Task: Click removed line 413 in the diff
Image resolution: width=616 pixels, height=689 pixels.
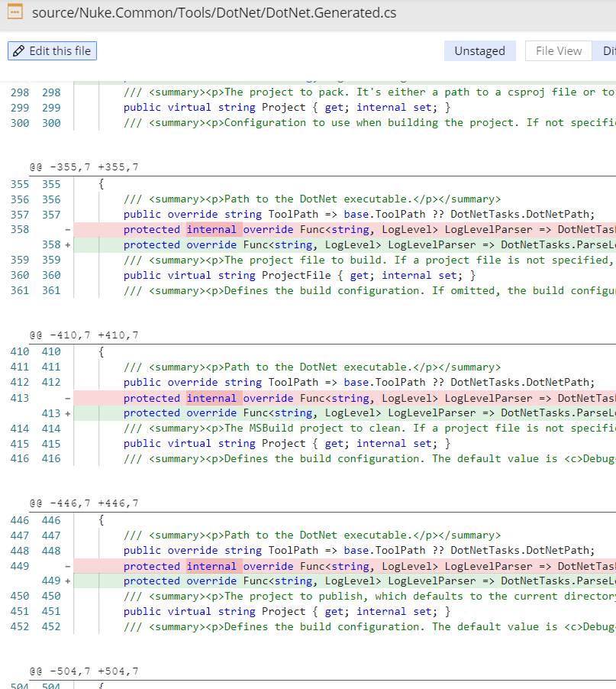Action: (x=345, y=398)
